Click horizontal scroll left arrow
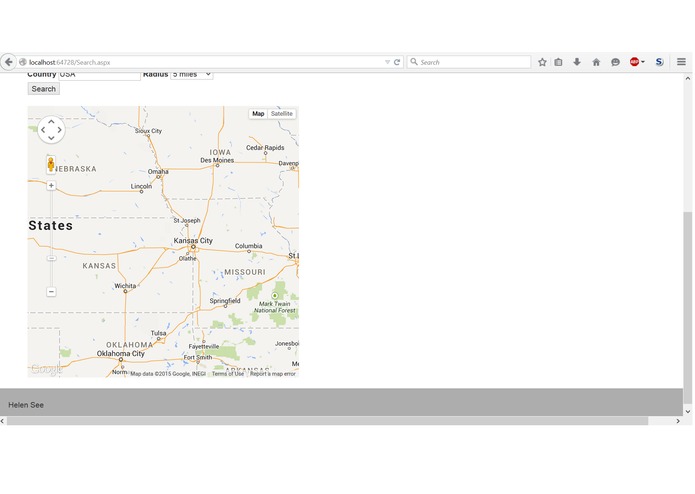 (x=3, y=421)
